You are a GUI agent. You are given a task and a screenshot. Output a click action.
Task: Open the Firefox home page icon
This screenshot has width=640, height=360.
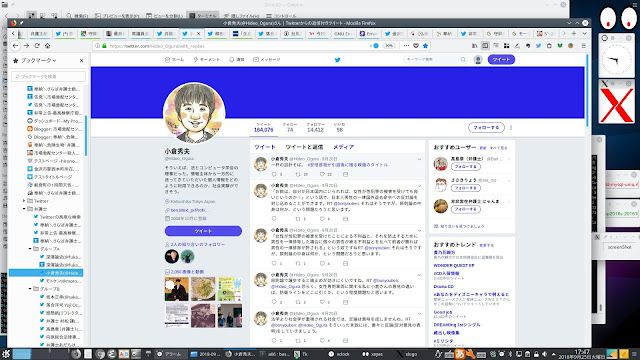click(x=47, y=46)
